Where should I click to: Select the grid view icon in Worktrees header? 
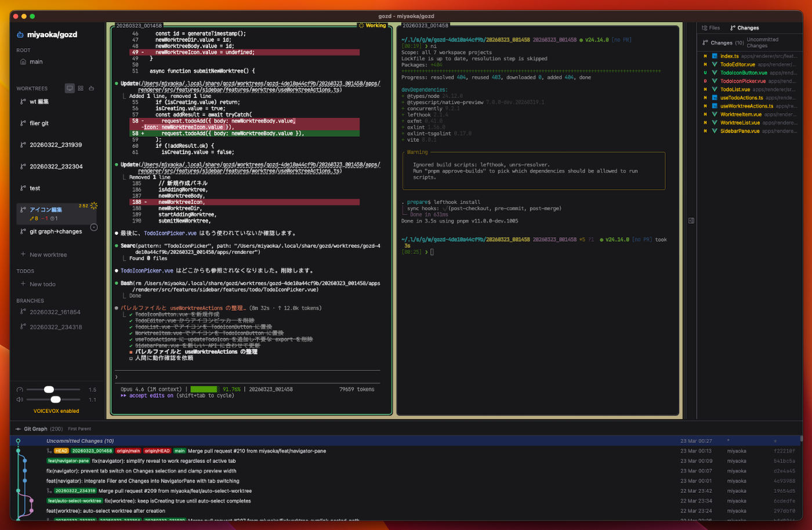(x=81, y=88)
